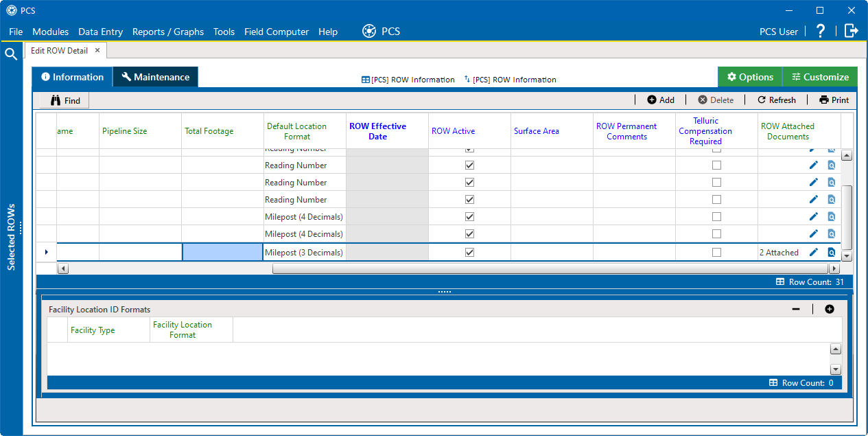Click the Row Count: 0 status text

click(x=808, y=382)
